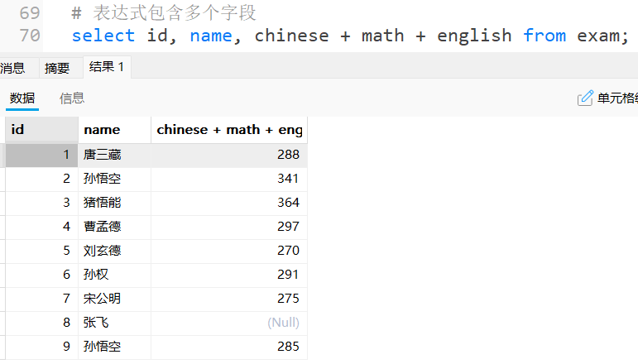The image size is (638, 364).
Task: Select the total cell 270
Action: [229, 251]
